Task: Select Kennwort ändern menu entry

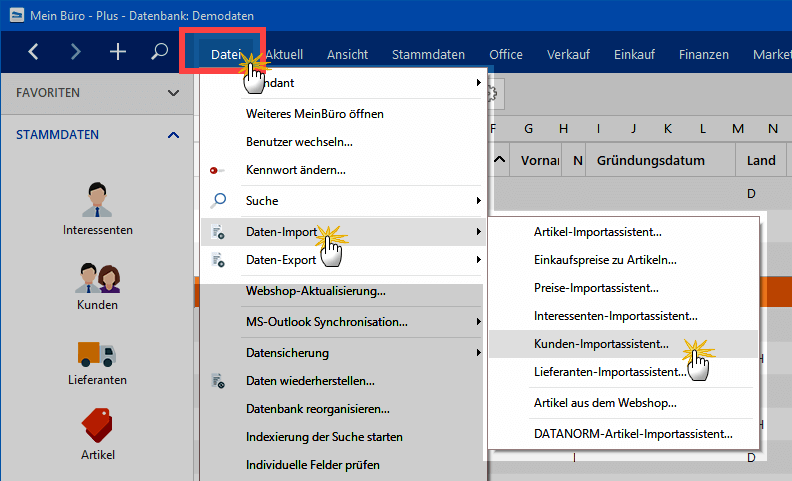Action: point(343,170)
